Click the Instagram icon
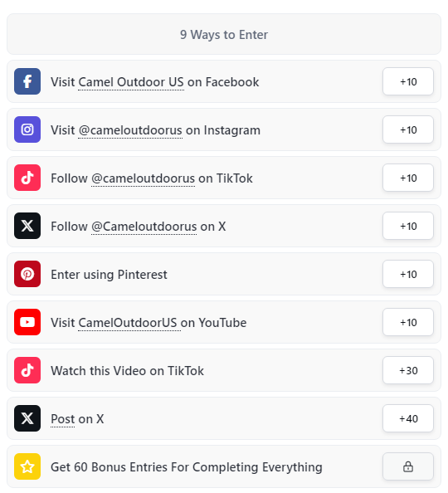Screen dimensions: 448x493 click(27, 129)
